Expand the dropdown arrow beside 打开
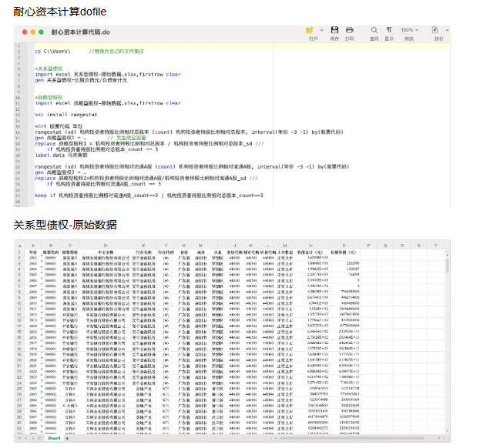 click(321, 30)
